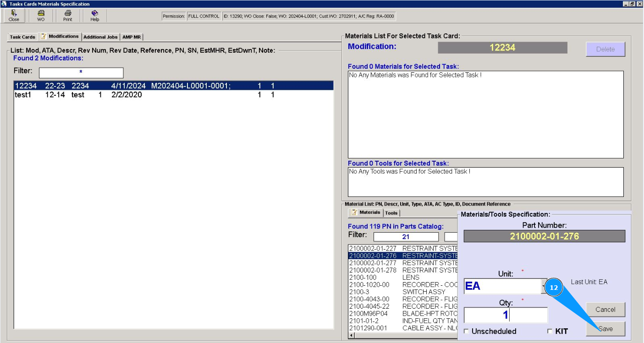The image size is (644, 343).
Task: Select modification row test1
Action: [174, 95]
